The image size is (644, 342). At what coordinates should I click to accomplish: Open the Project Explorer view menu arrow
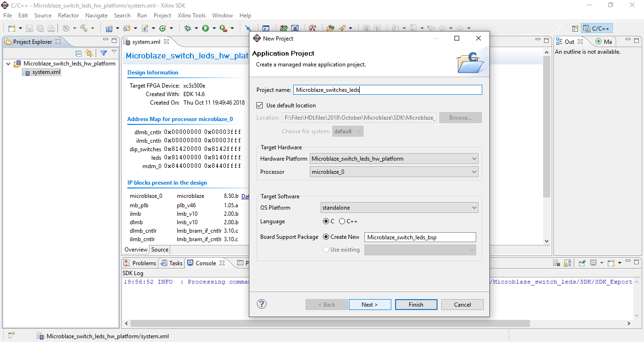coord(114,52)
